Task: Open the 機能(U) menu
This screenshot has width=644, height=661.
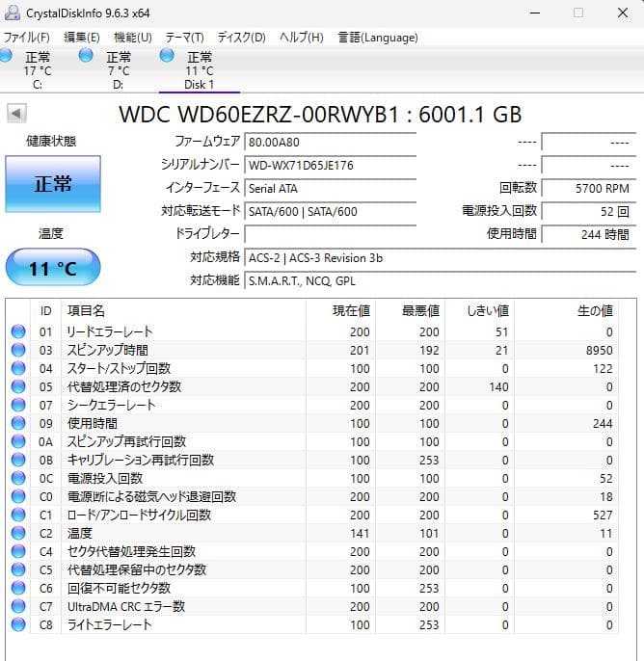Action: coord(133,38)
